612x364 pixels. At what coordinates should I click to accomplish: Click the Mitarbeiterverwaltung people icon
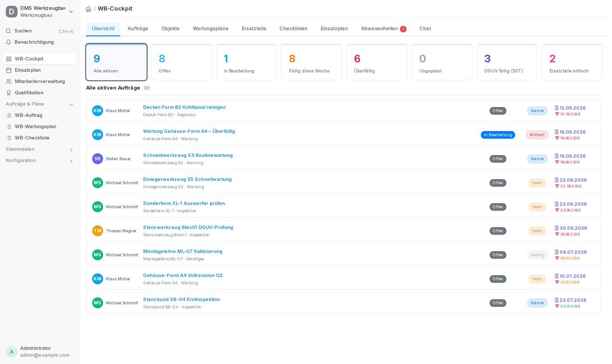click(9, 81)
